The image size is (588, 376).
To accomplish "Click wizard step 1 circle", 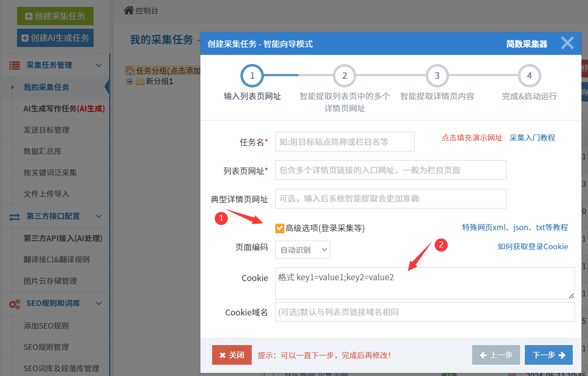I will tap(252, 76).
